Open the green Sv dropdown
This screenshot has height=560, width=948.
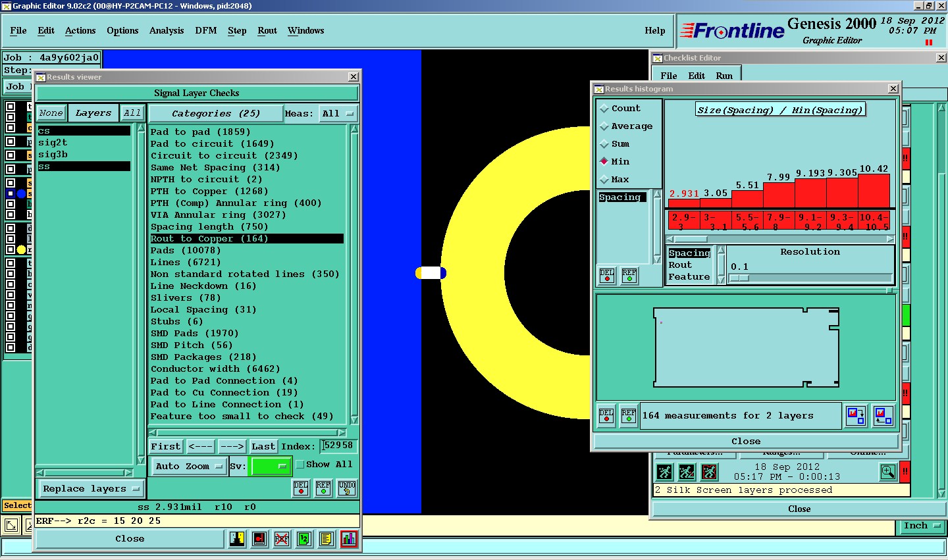point(271,466)
